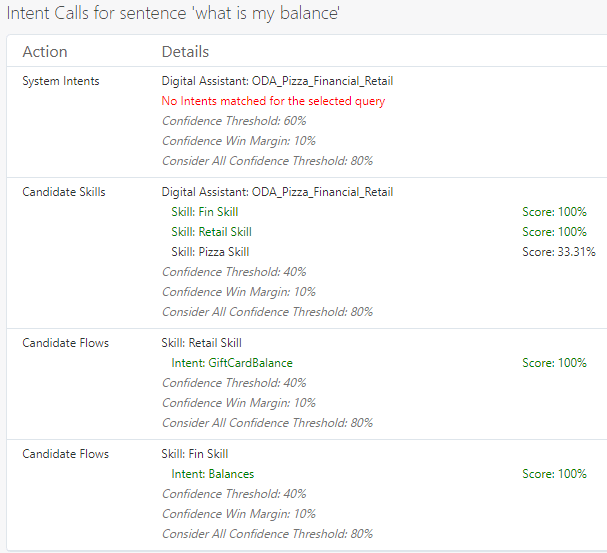Click the Action column header
The image size is (607, 553).
[x=45, y=52]
